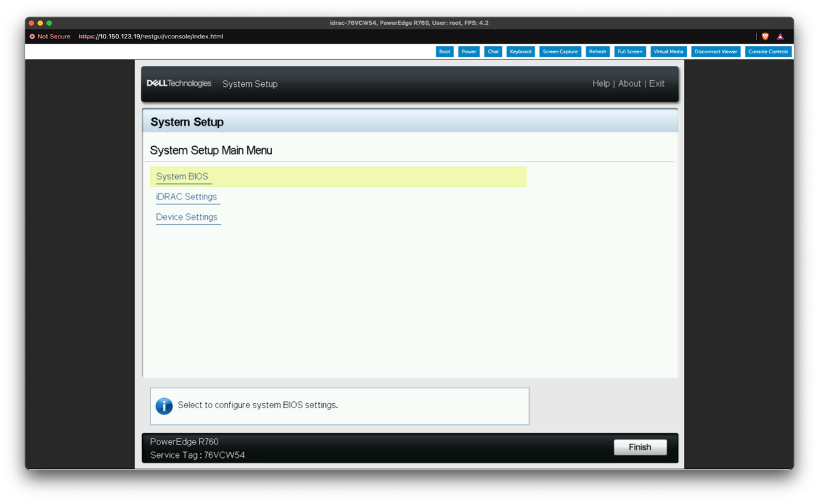819x504 pixels.
Task: Click the Brave Shields lion icon
Action: click(765, 37)
